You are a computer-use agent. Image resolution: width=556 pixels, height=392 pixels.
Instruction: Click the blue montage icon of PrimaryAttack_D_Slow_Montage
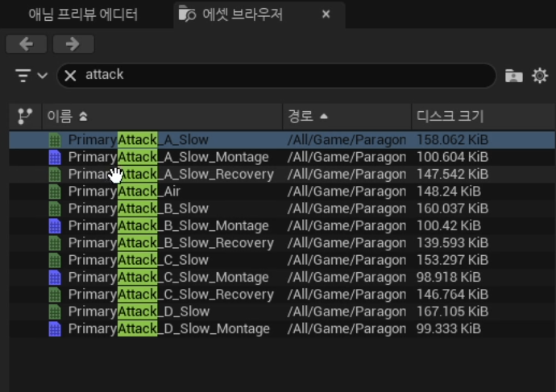55,328
